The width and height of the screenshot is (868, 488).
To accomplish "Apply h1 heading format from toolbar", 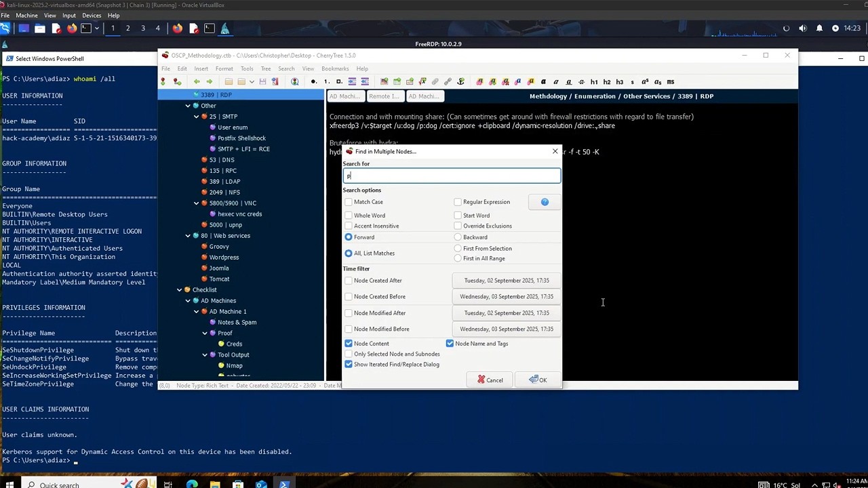I will click(x=594, y=82).
